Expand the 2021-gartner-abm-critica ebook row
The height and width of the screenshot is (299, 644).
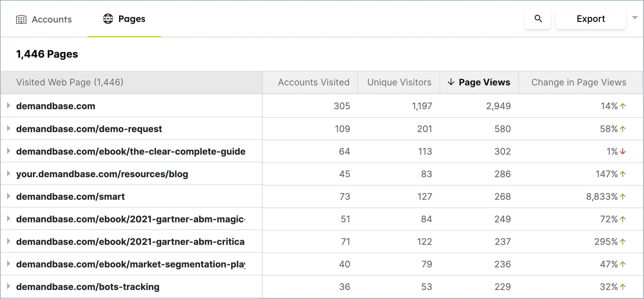point(9,241)
